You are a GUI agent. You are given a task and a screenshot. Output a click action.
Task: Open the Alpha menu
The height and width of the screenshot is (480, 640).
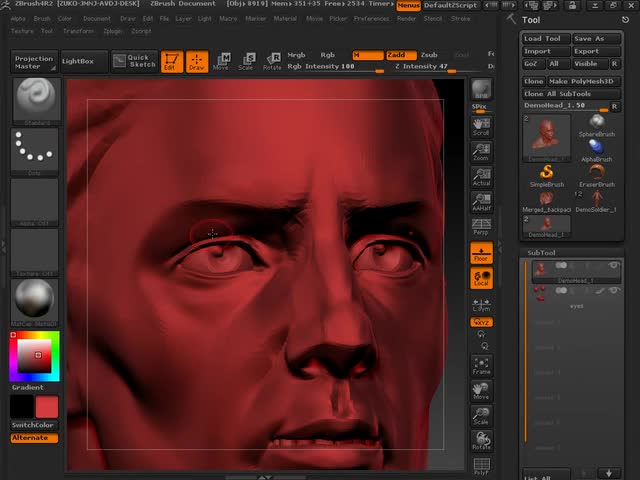point(18,19)
